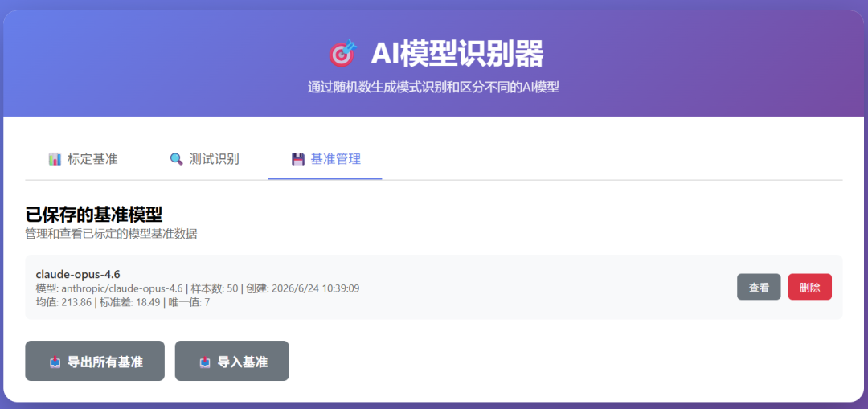Import a baseline with 导入基准
Screen dimensions: 868x409
(x=232, y=361)
